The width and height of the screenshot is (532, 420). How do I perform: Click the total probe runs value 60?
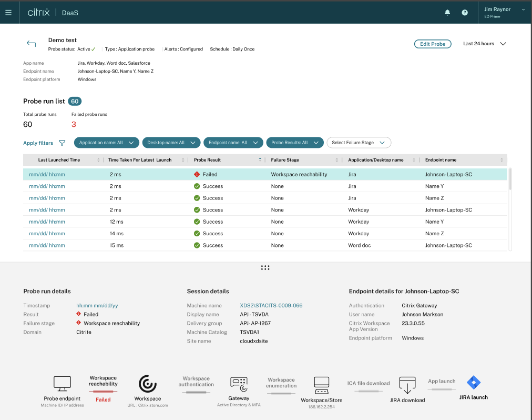27,124
